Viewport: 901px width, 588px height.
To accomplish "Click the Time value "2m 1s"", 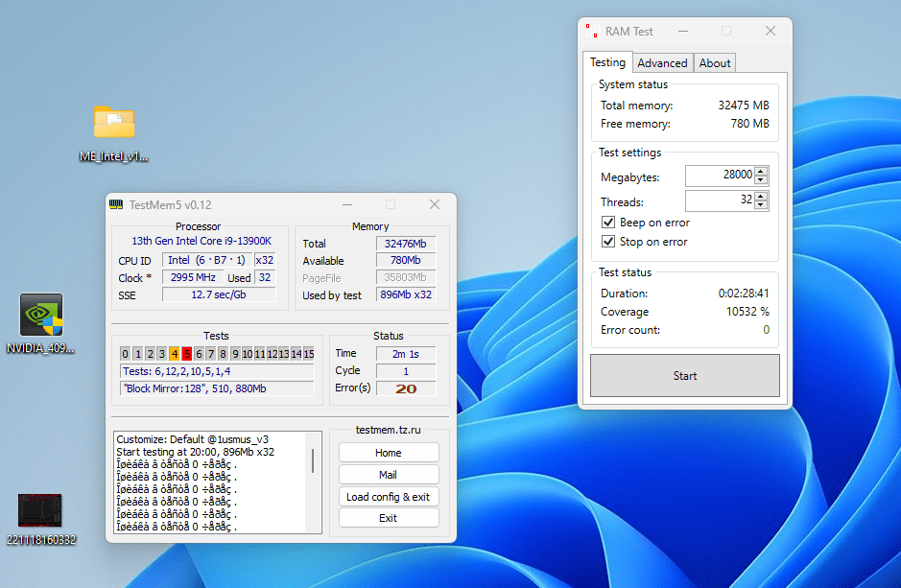I will [406, 354].
